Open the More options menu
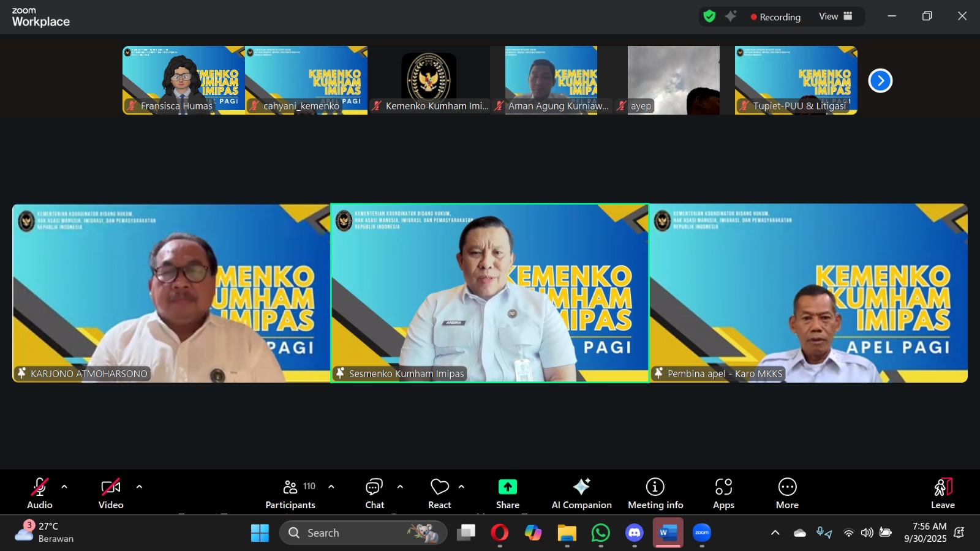Viewport: 980px width, 551px height. click(787, 493)
